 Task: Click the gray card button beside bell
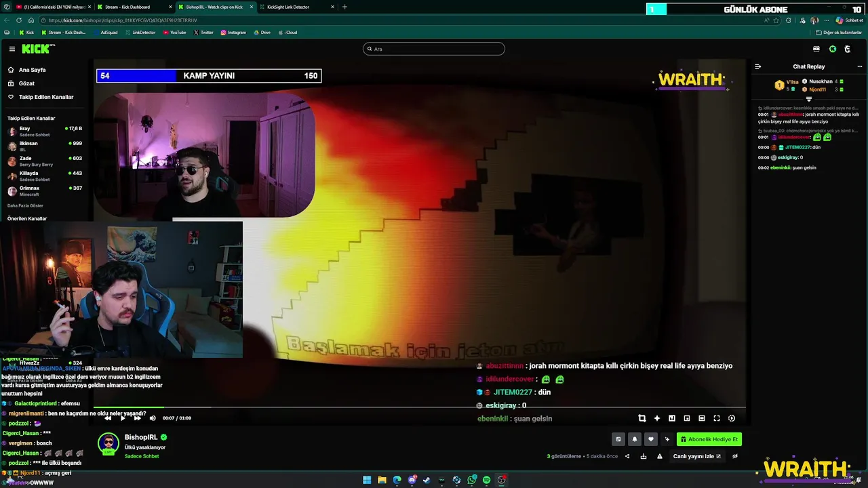(618, 439)
